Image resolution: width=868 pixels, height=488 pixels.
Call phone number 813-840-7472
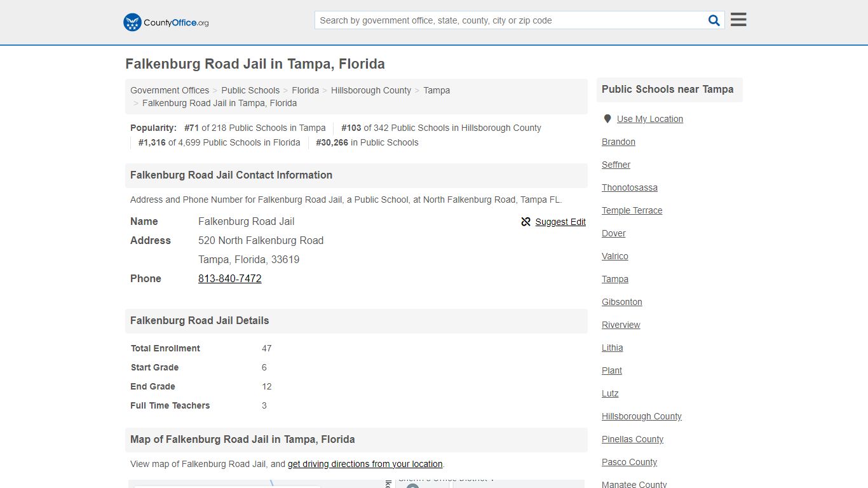point(230,278)
